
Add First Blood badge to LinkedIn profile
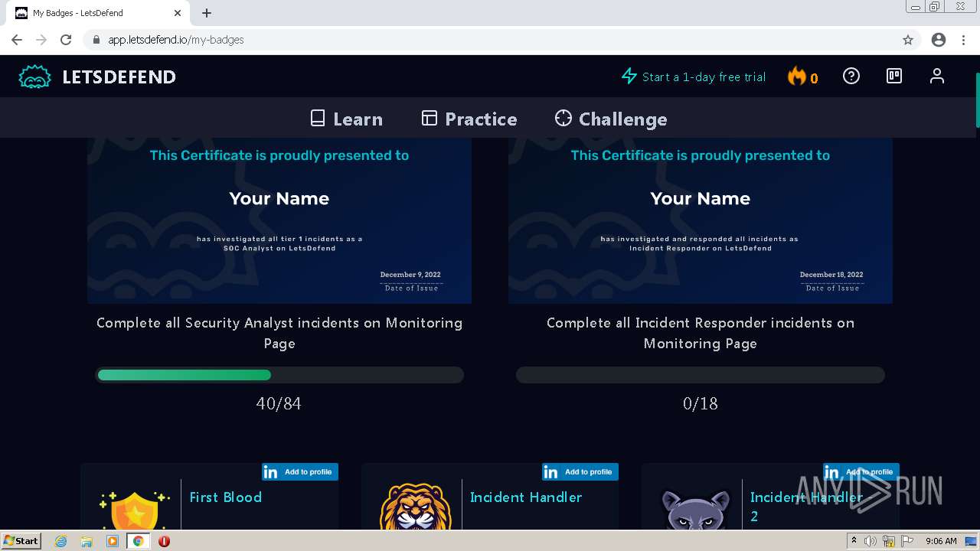pyautogui.click(x=300, y=472)
